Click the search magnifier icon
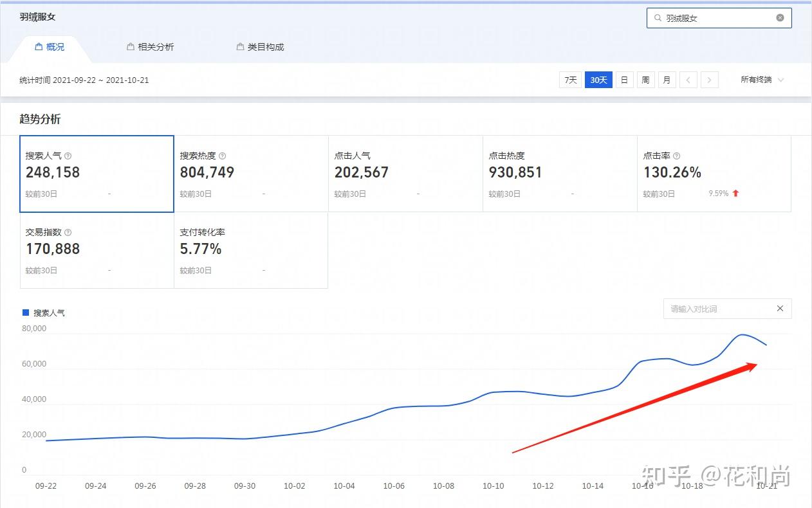Viewport: 812px width, 508px height. [658, 18]
